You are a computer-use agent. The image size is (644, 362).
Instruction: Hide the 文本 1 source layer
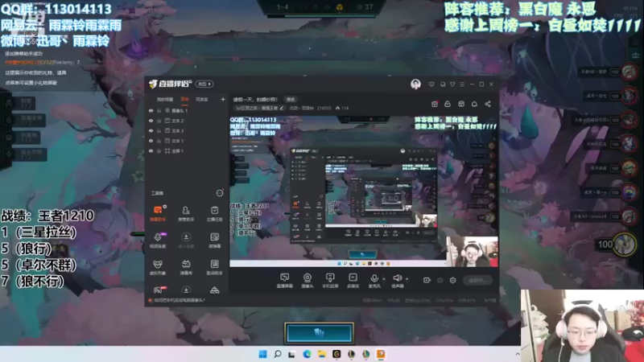(x=151, y=141)
